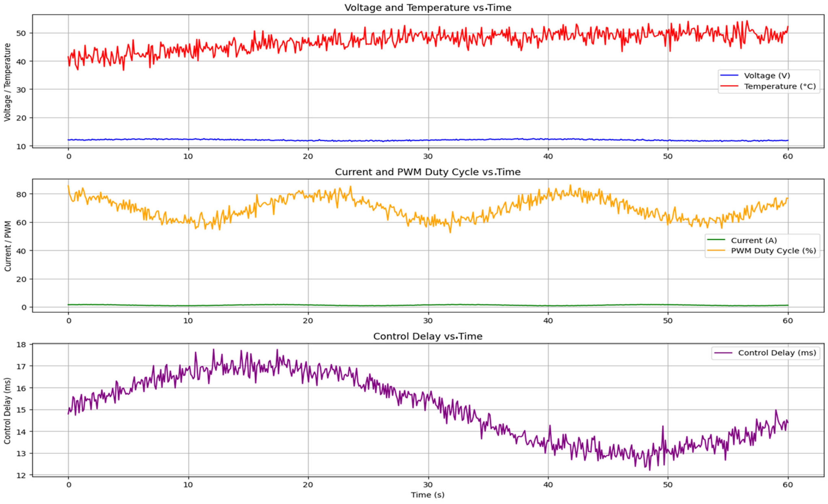The width and height of the screenshot is (828, 504).
Task: Click the 'Voltage / Temperature' y-axis label
Action: coord(7,82)
